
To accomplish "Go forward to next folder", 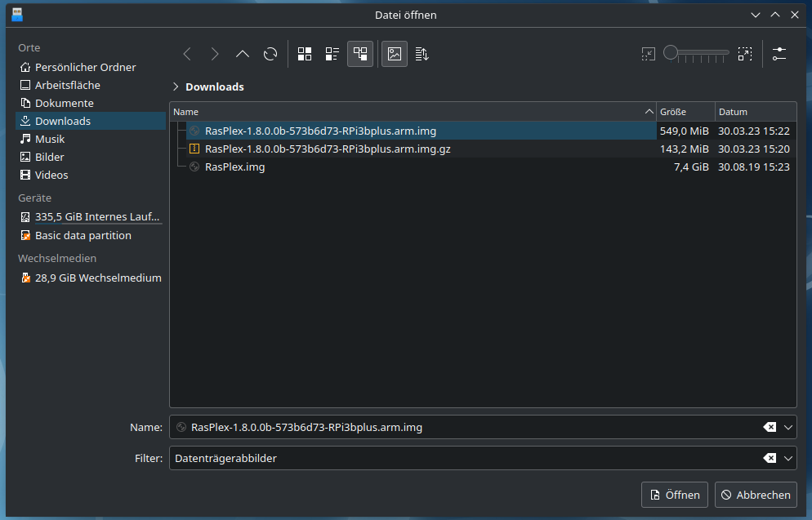I will pos(215,54).
